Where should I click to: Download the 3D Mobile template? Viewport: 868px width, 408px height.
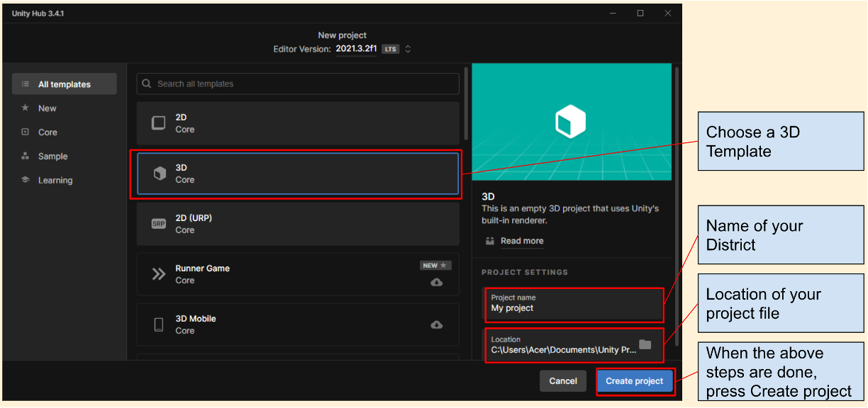click(x=437, y=324)
